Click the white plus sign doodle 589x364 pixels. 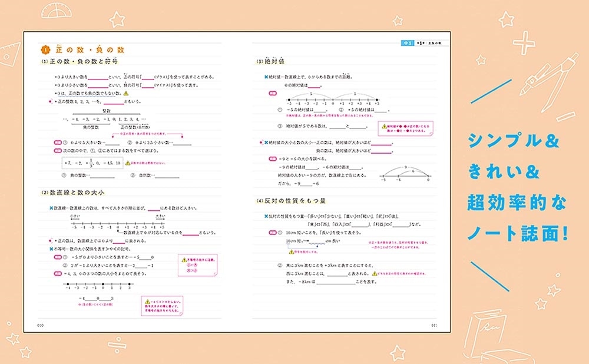523,42
